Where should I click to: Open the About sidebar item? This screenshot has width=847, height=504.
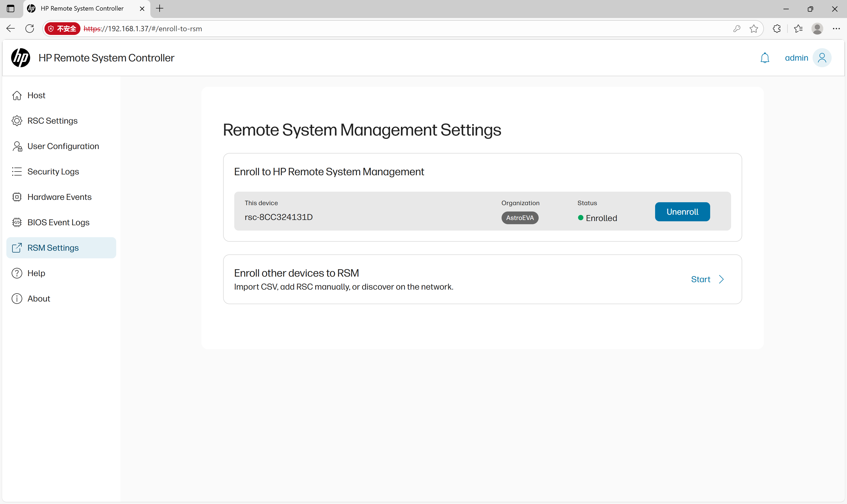(39, 299)
